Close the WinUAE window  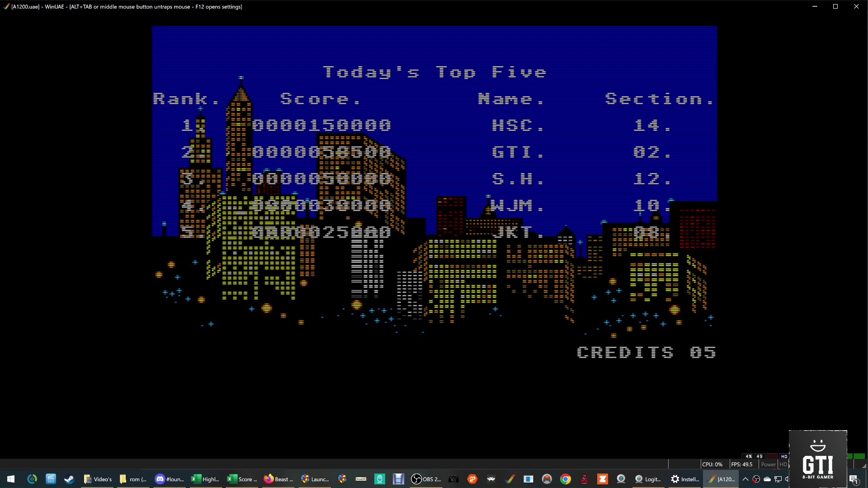coord(856,6)
